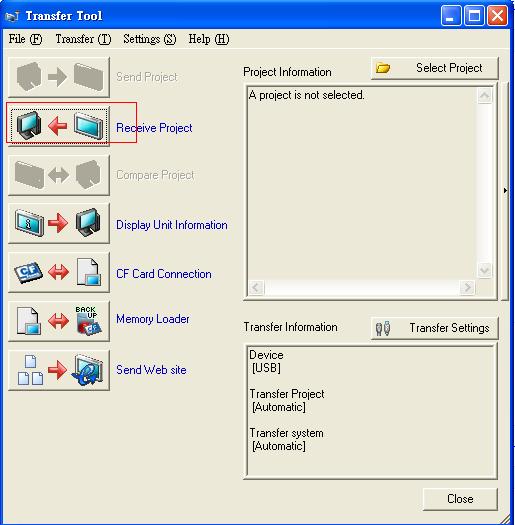The image size is (515, 525).
Task: Open the File menu
Action: (25, 39)
